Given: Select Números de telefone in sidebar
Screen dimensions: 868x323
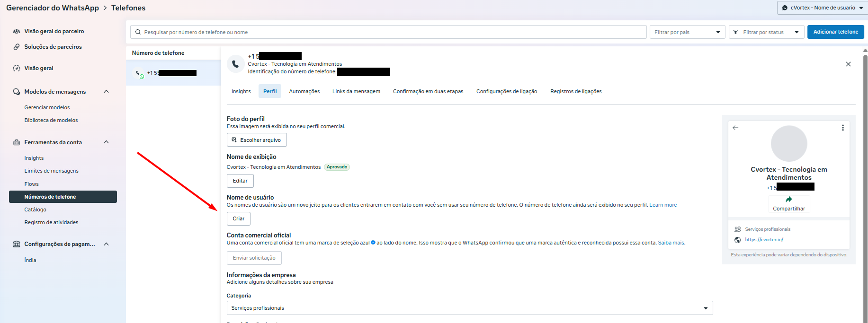Looking at the screenshot, I should pyautogui.click(x=63, y=197).
